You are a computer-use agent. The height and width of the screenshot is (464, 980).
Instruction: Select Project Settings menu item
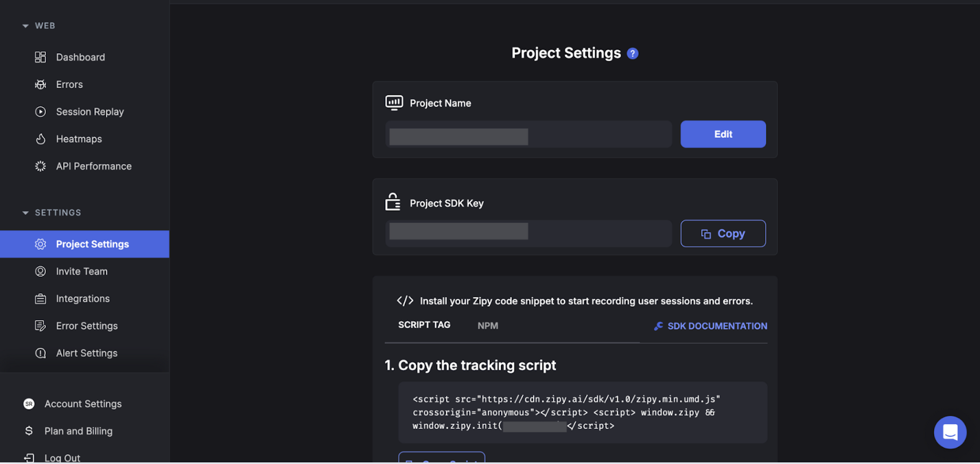coord(85,244)
